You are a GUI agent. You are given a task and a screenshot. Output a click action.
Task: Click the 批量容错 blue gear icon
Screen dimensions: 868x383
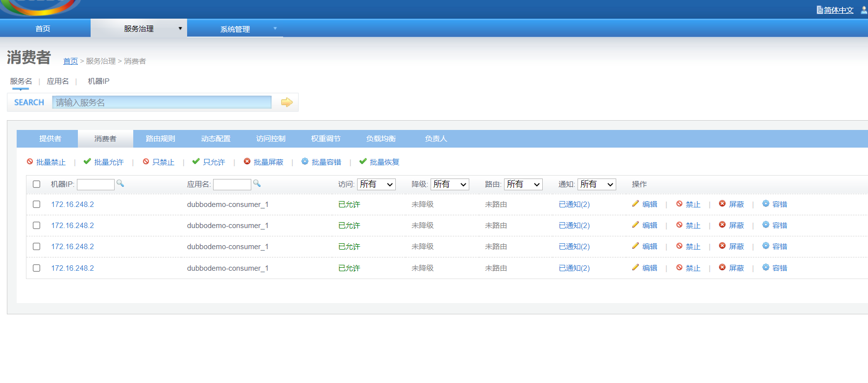pyautogui.click(x=305, y=161)
